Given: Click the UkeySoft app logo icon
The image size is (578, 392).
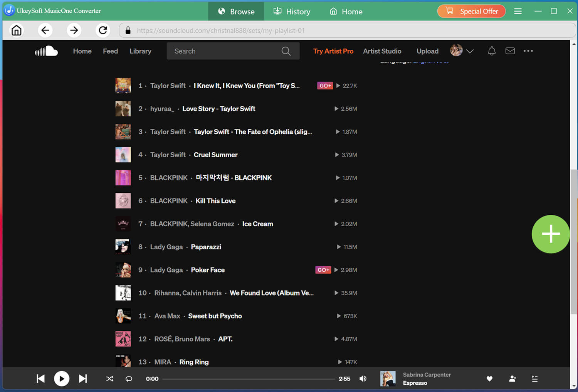Looking at the screenshot, I should pyautogui.click(x=9, y=11).
